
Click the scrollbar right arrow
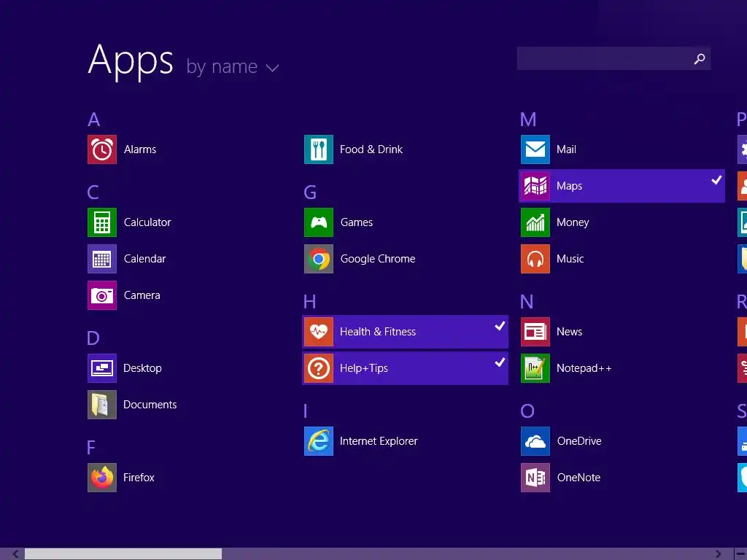(718, 554)
